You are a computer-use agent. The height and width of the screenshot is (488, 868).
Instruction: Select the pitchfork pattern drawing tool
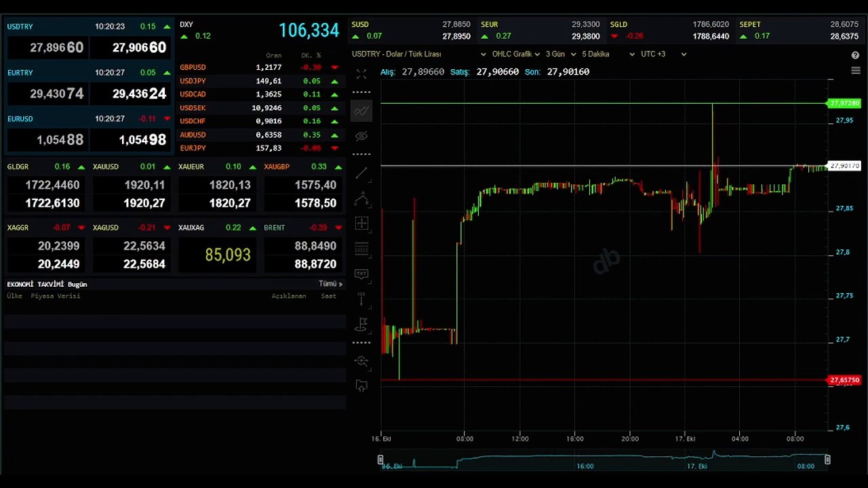pos(361,199)
